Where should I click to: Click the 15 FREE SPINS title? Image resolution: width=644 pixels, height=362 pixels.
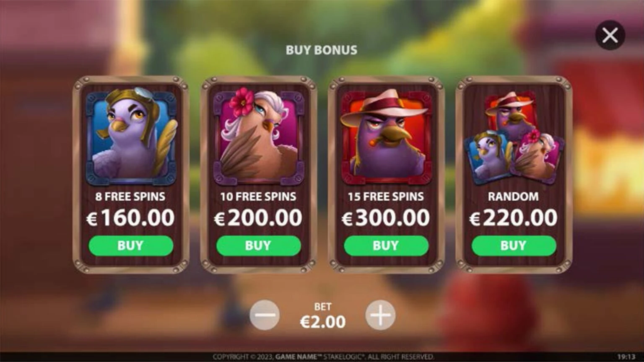tap(386, 197)
